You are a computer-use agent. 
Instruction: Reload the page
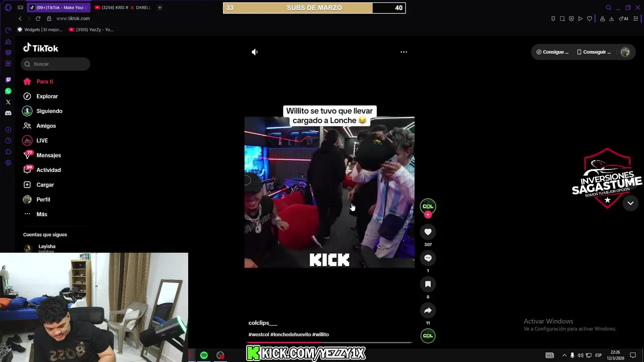(x=38, y=19)
